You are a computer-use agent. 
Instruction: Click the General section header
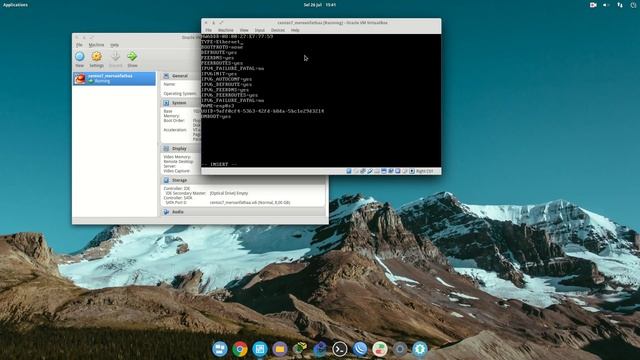[180, 76]
